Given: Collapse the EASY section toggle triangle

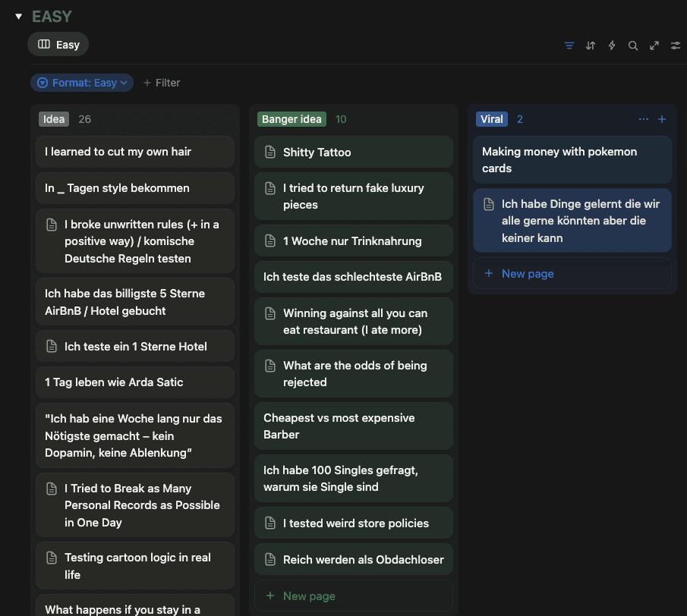Looking at the screenshot, I should click(x=18, y=17).
